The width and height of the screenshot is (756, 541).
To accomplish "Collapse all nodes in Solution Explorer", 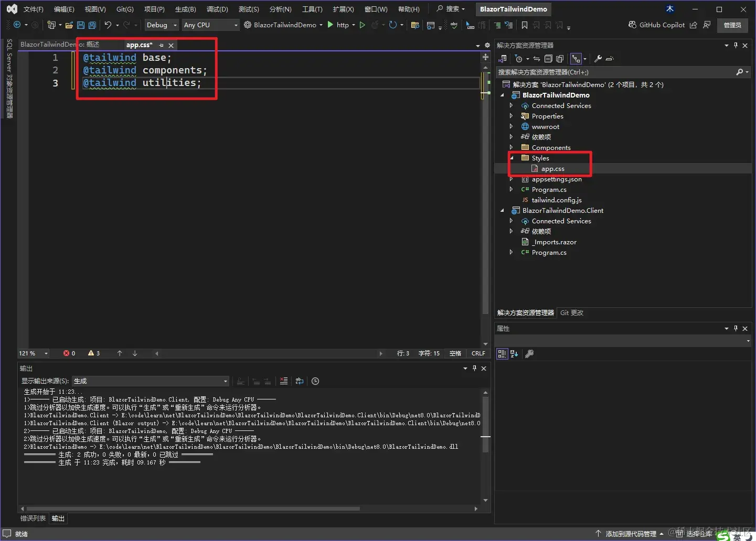I will [x=548, y=59].
